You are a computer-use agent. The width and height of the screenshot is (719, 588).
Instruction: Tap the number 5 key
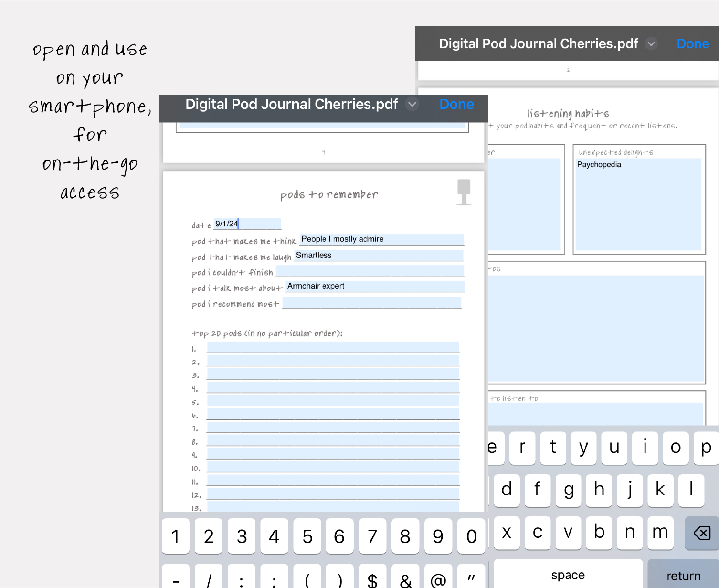[x=307, y=536]
